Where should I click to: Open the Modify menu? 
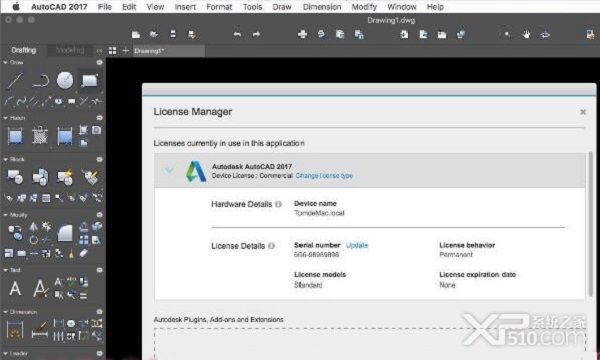(364, 7)
